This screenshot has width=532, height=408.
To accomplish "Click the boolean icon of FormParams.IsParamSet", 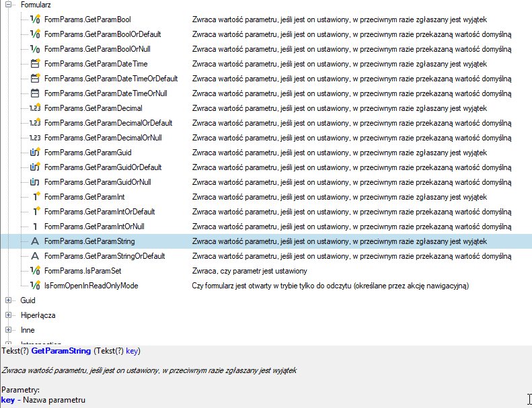I will point(35,271).
